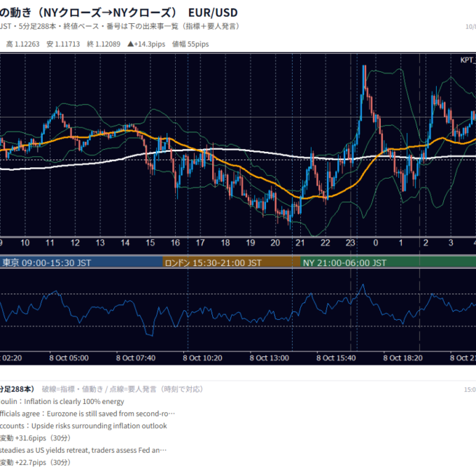
Task: Select the 'Eurozone is still saved' event row
Action: coord(87,414)
